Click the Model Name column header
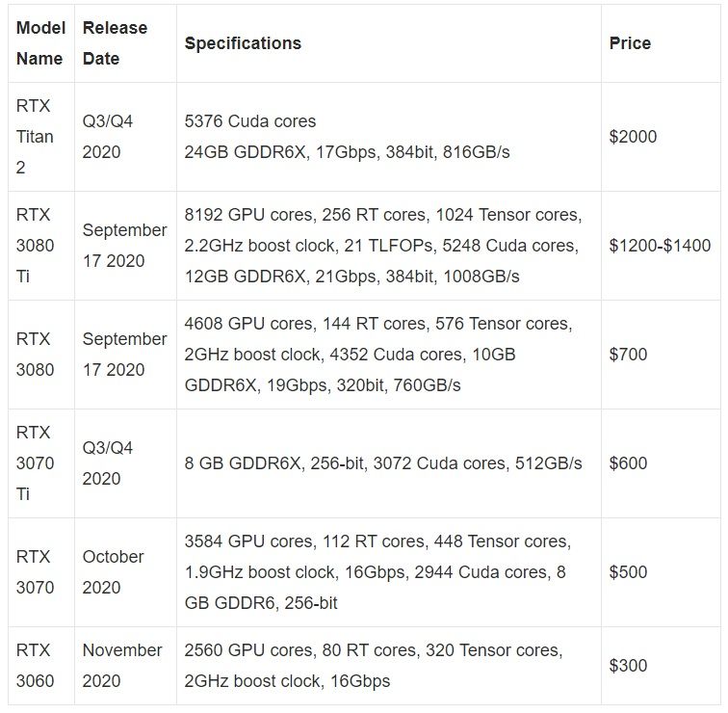The image size is (728, 713). tap(40, 43)
